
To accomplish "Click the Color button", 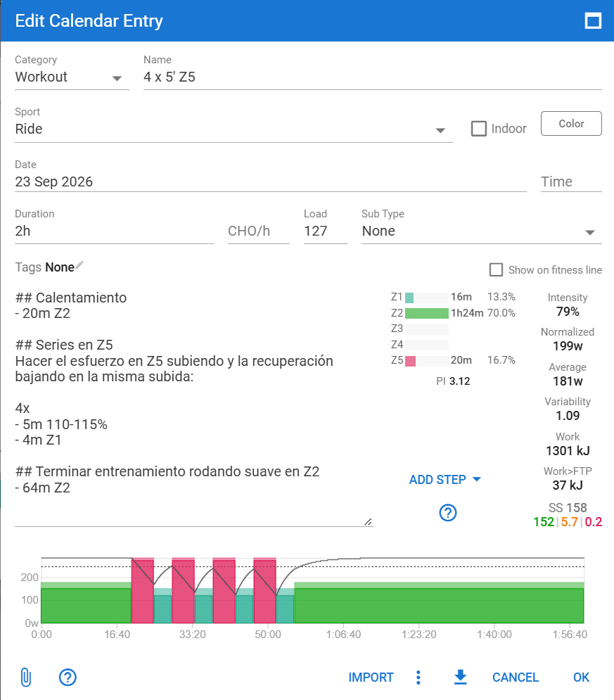I will point(571,124).
